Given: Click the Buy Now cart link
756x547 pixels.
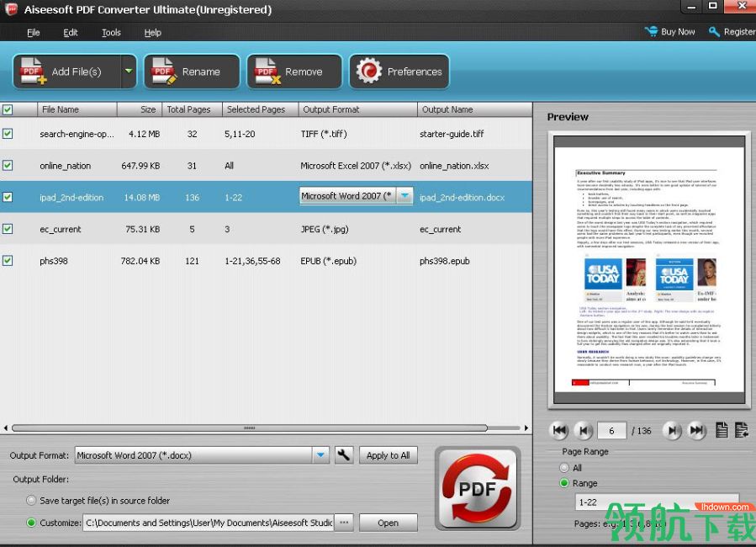Looking at the screenshot, I should (x=670, y=32).
